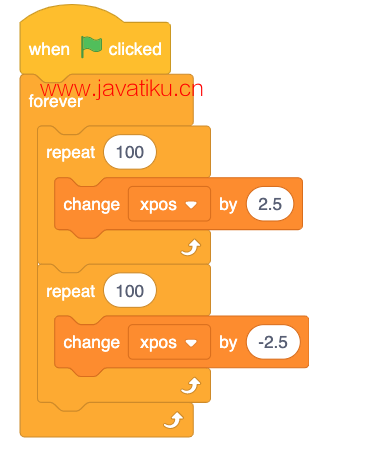
Task: Click the 2.5 value field
Action: tap(270, 204)
